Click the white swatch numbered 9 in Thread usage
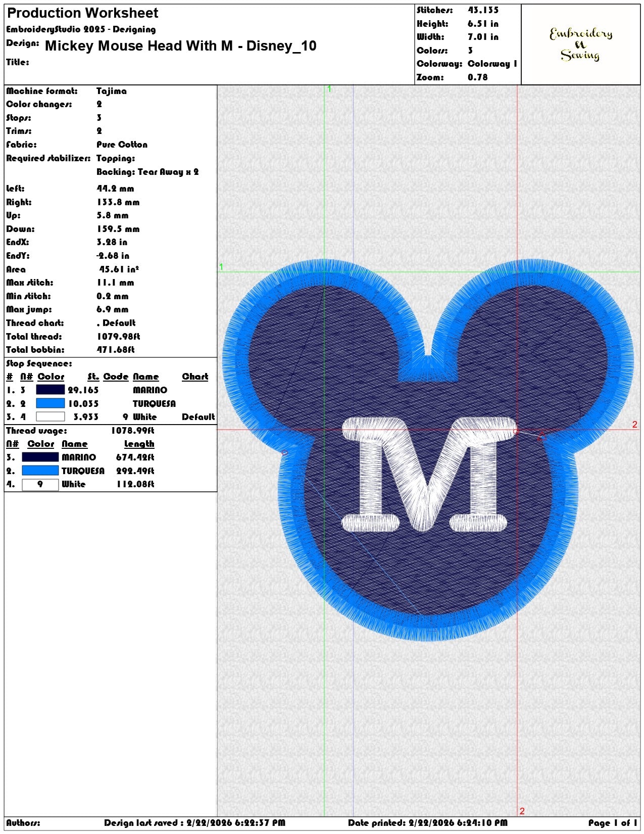Viewport: 644px width, 834px height. coord(40,484)
